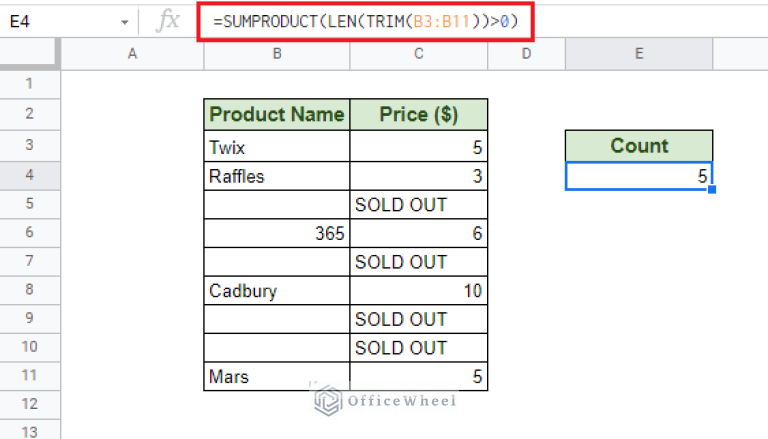Select row 4 header

(30, 175)
